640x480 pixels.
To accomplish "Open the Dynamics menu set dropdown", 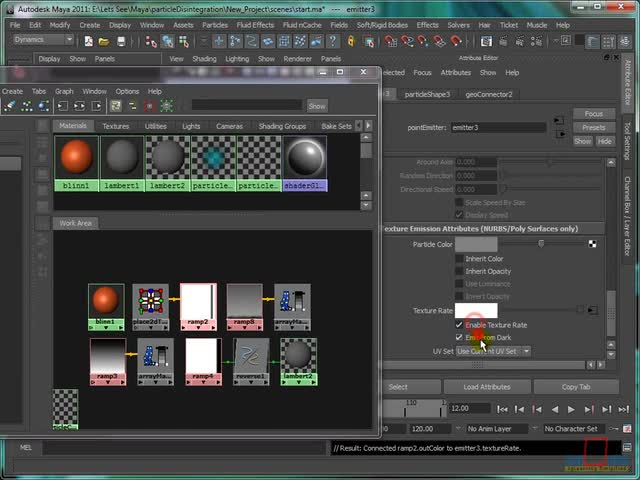I will (x=44, y=40).
